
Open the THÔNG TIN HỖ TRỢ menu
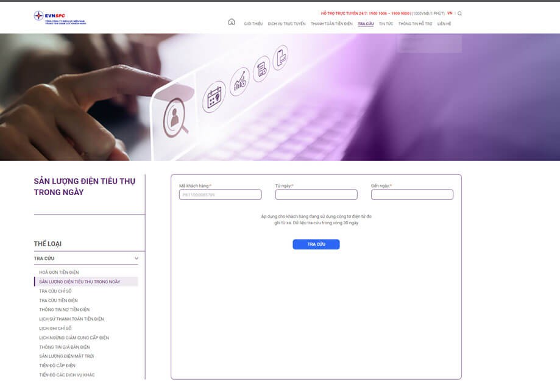click(415, 24)
